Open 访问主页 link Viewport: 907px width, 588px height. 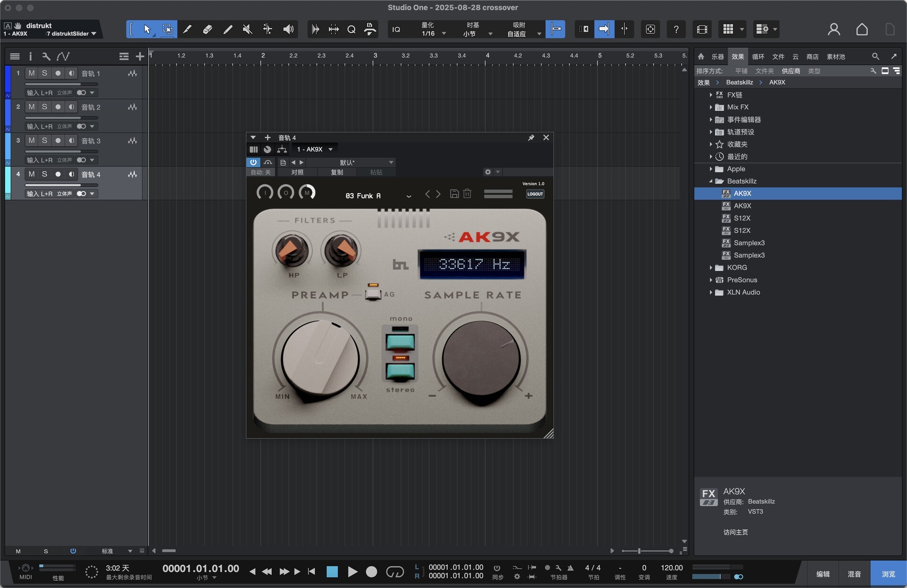point(736,532)
